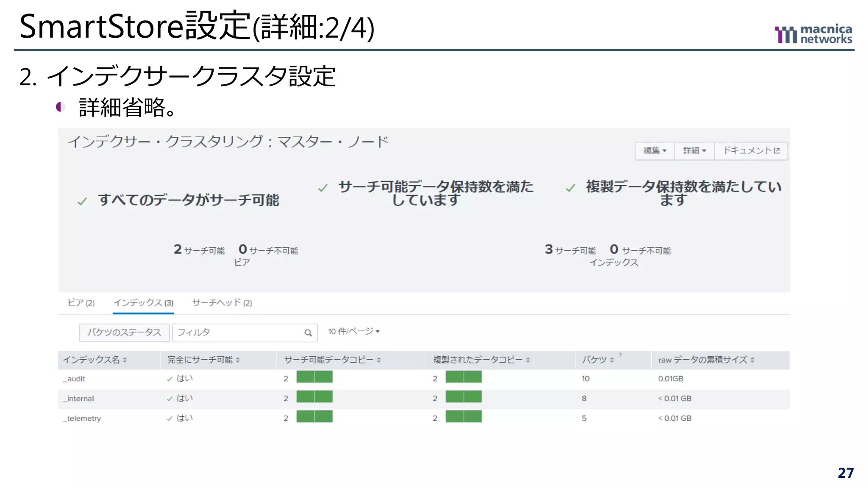Click the checkmark beside はい in _telemetry row

tap(170, 419)
